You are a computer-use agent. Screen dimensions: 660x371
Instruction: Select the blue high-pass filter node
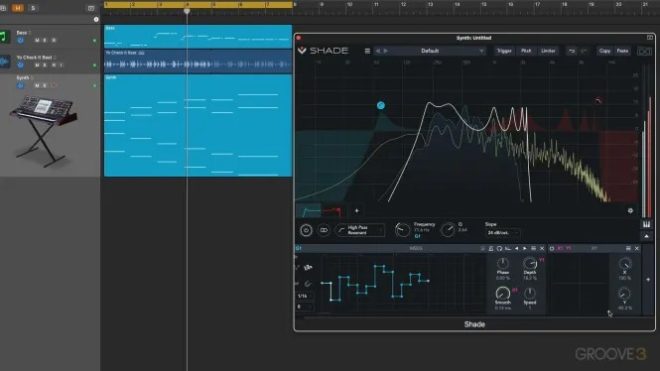click(x=381, y=105)
